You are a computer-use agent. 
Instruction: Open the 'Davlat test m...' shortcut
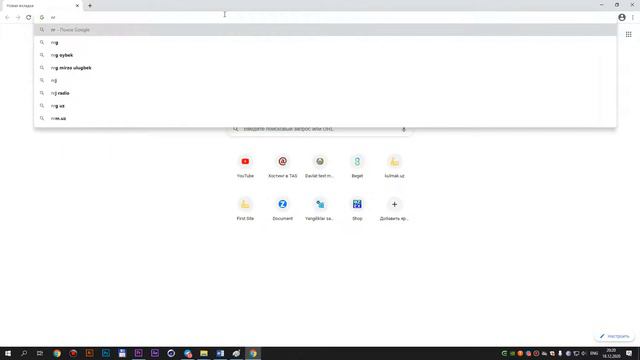[320, 167]
